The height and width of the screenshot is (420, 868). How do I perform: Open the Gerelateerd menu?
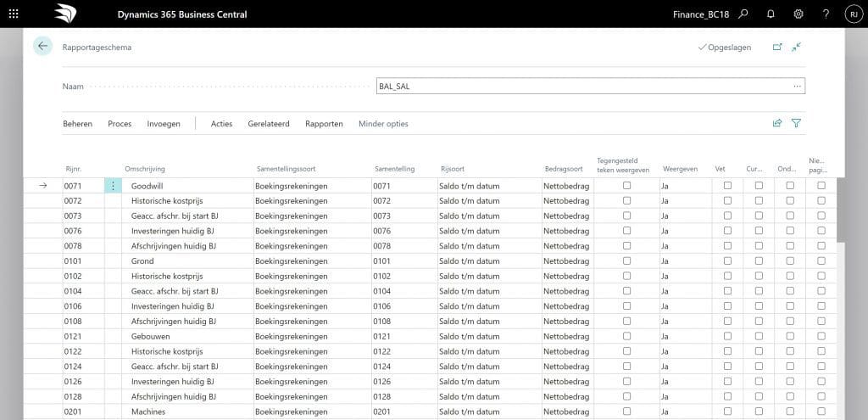[269, 124]
